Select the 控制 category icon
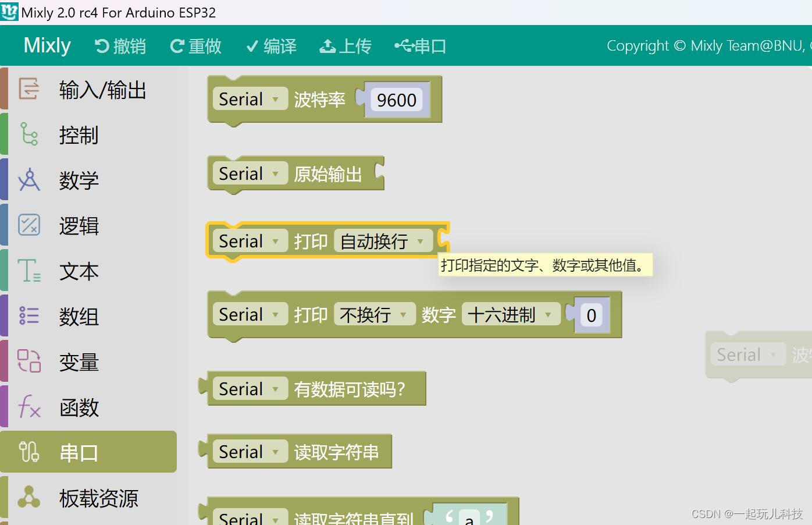The height and width of the screenshot is (525, 812). (29, 134)
